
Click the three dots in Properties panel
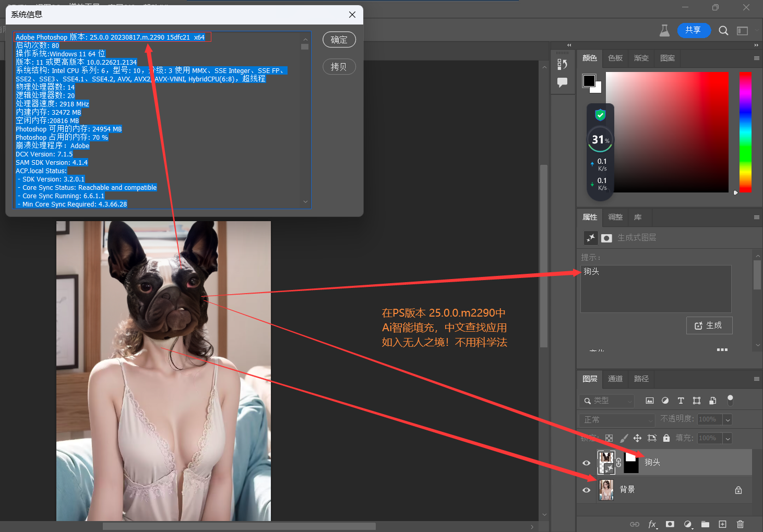(x=722, y=349)
